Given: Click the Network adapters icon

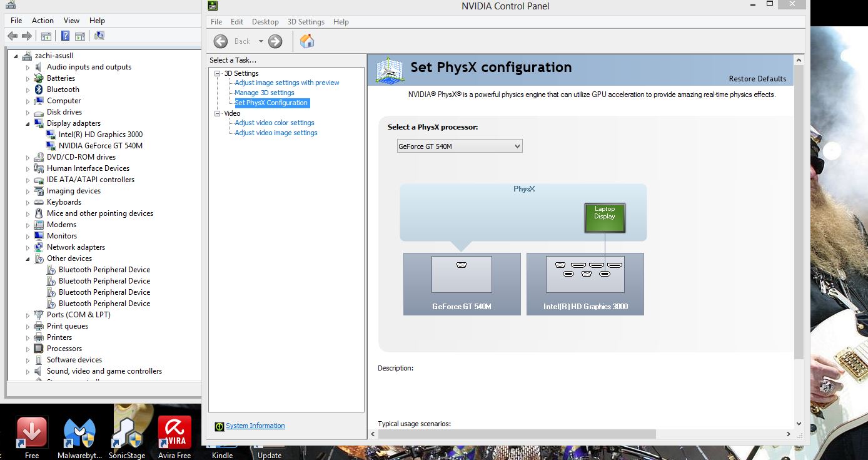Looking at the screenshot, I should click(x=39, y=247).
